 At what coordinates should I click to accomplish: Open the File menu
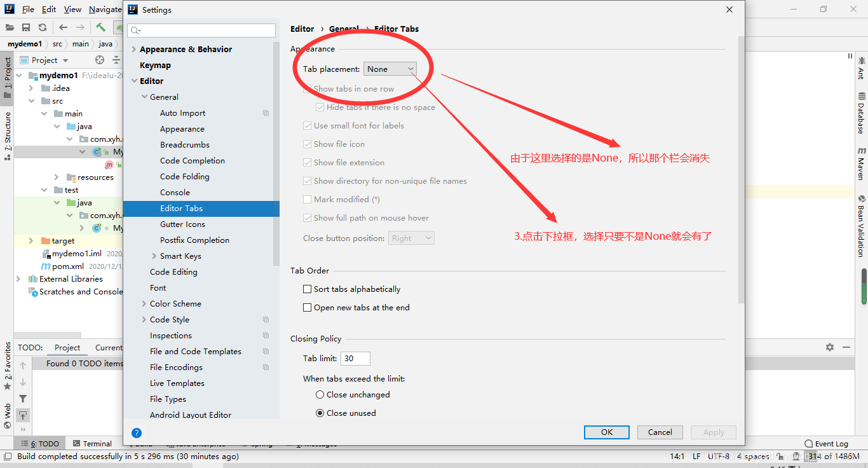28,10
